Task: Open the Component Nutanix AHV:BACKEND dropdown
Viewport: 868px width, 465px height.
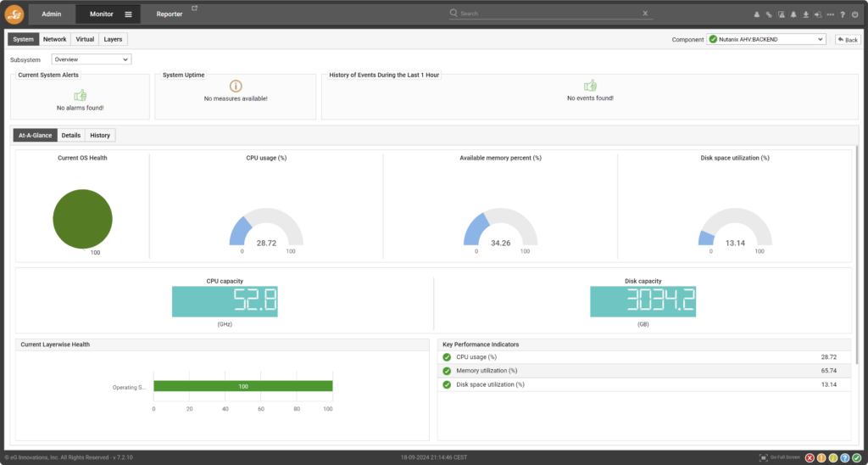Action: click(766, 39)
